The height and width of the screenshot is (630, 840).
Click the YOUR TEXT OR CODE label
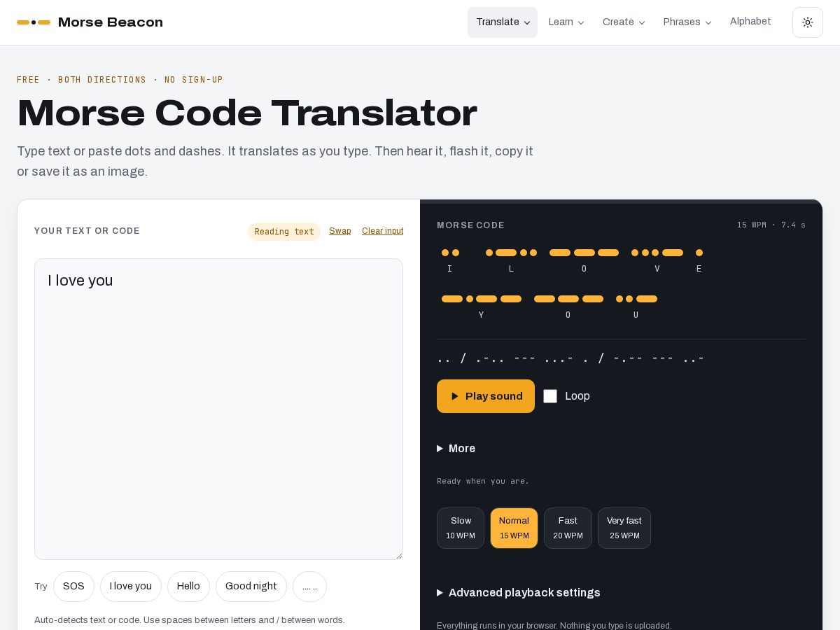[87, 231]
